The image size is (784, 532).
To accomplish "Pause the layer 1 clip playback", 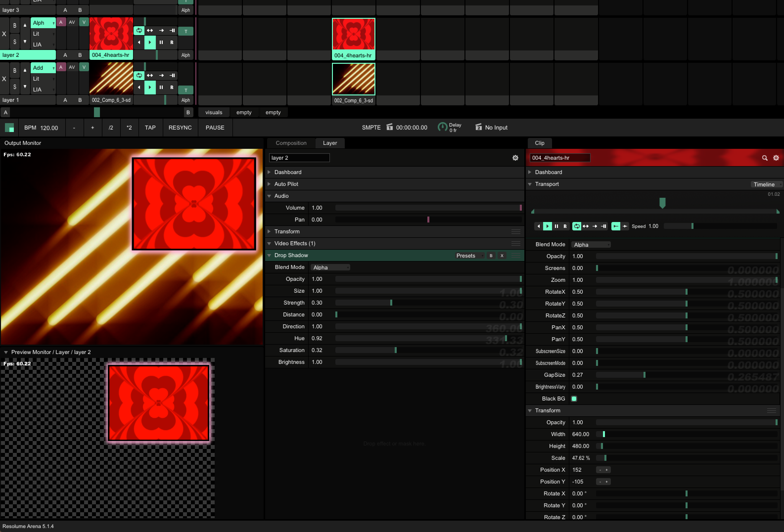I will click(x=161, y=87).
